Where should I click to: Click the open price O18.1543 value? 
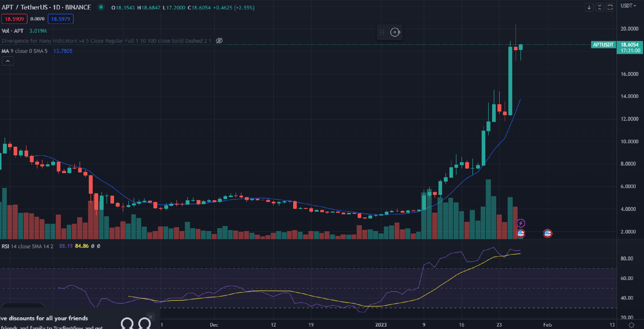coord(123,8)
